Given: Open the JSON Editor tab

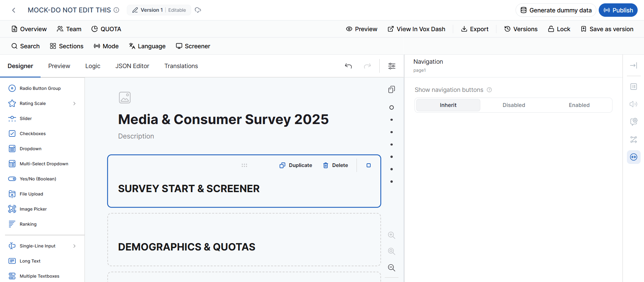Looking at the screenshot, I should tap(132, 66).
